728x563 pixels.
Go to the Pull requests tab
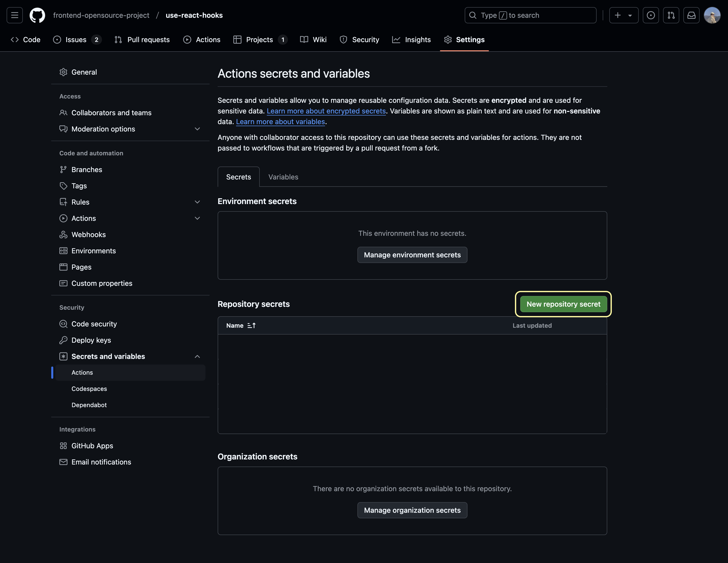pyautogui.click(x=142, y=40)
